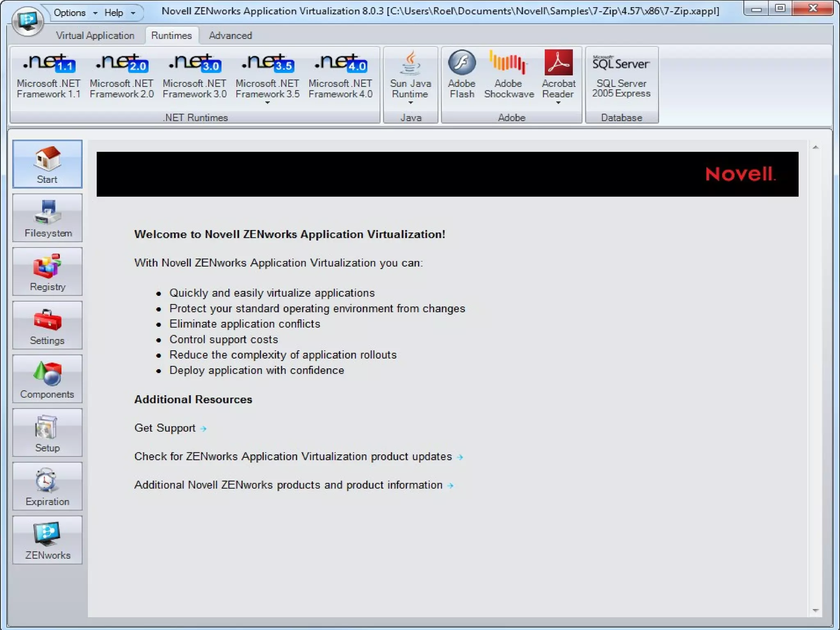Open the Expiration panel
Screen dimensions: 840x630
pyautogui.click(x=47, y=486)
